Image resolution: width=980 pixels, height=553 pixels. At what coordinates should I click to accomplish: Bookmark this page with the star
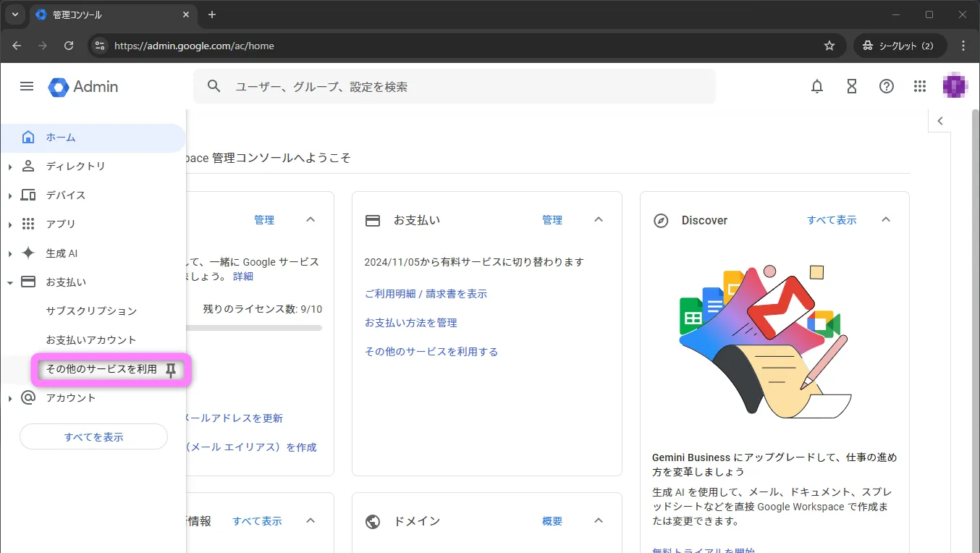(x=829, y=46)
